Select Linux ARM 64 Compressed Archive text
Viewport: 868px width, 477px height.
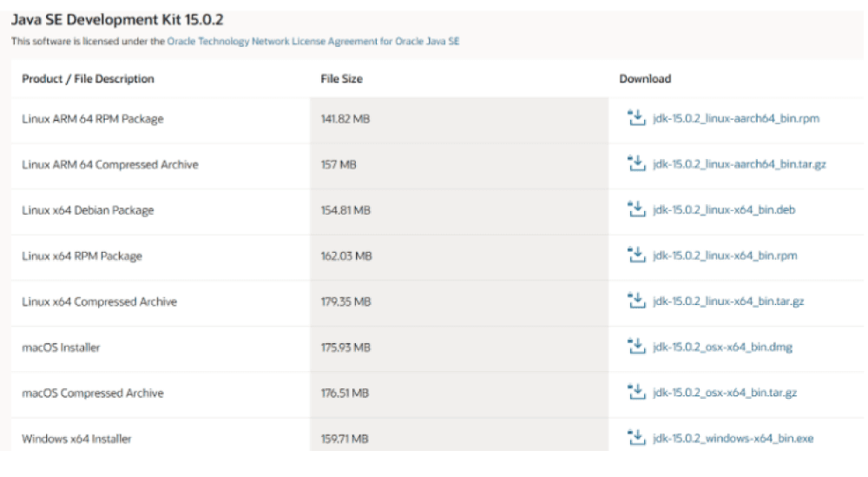click(x=110, y=164)
